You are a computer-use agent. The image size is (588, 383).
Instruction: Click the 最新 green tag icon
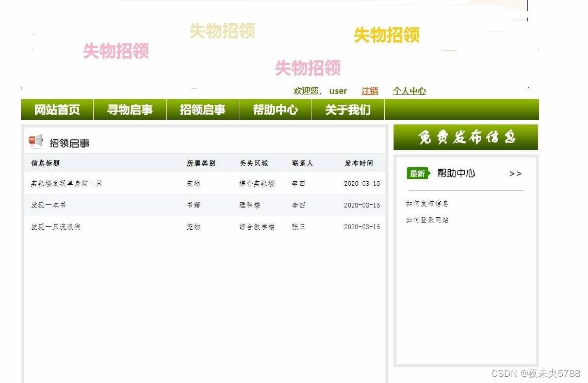click(x=418, y=173)
